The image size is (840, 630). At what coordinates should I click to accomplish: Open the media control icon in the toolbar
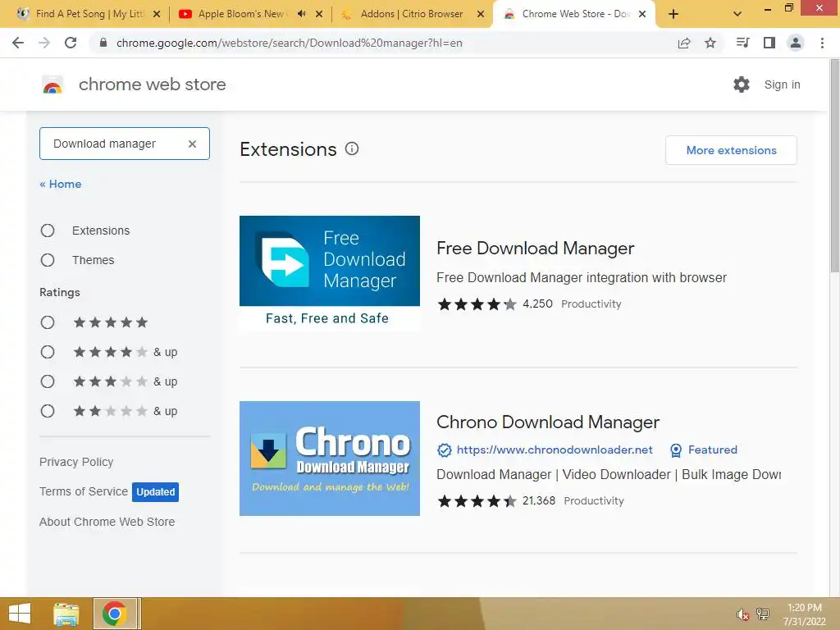(x=742, y=43)
